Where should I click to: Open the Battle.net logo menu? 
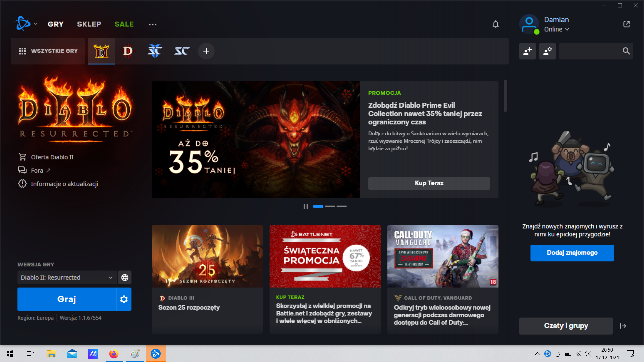point(25,24)
